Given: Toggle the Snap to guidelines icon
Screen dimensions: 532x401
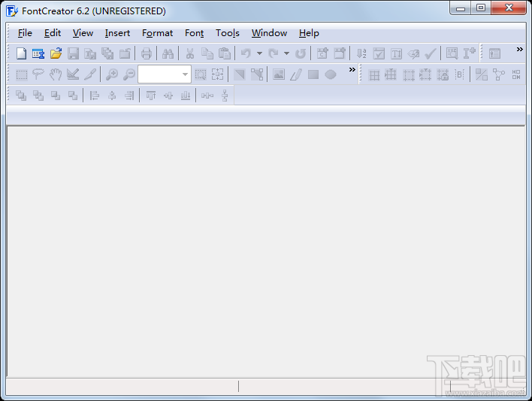Looking at the screenshot, I should pos(425,74).
